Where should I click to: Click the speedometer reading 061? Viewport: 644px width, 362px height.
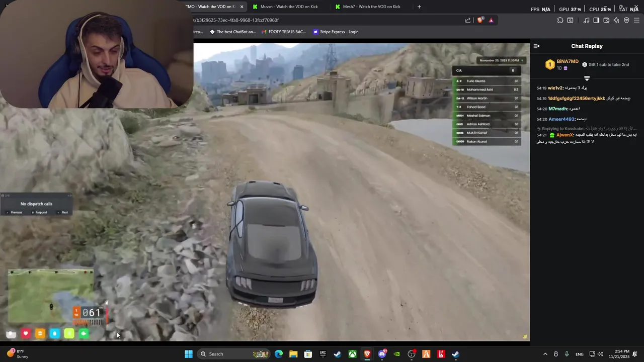tap(91, 313)
